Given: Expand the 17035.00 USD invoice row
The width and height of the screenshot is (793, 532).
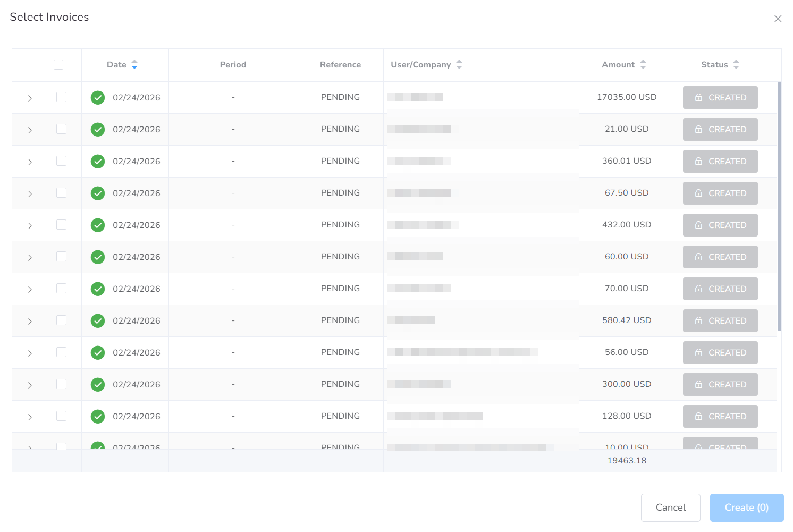Looking at the screenshot, I should (30, 98).
